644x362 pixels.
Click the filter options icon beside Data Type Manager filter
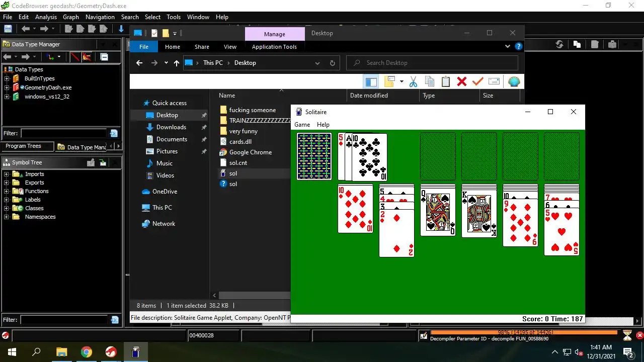pyautogui.click(x=114, y=133)
